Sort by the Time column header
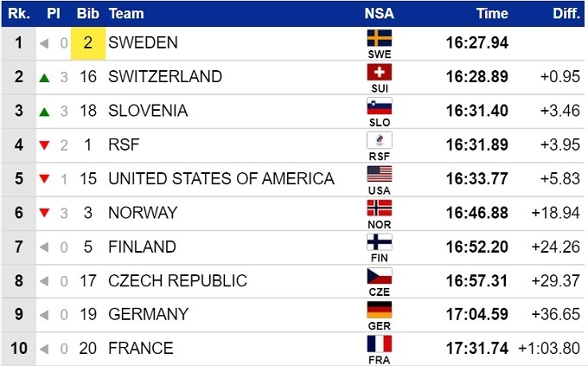588x366 pixels. [491, 14]
